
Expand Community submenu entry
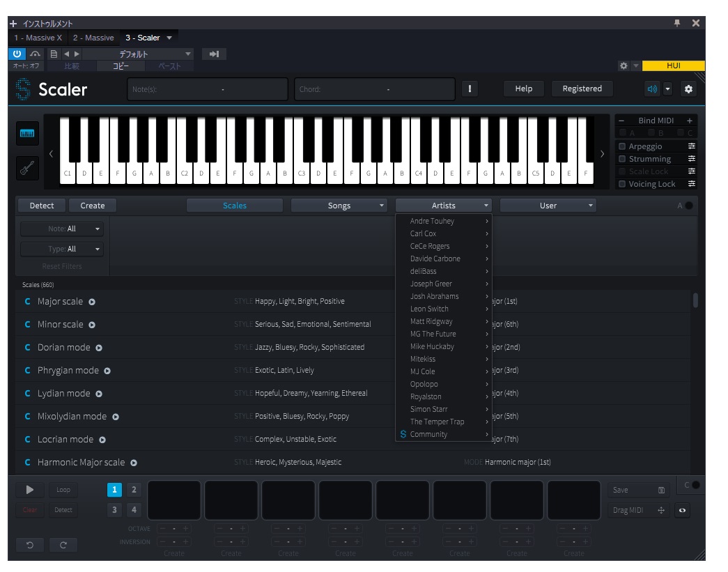tap(443, 434)
